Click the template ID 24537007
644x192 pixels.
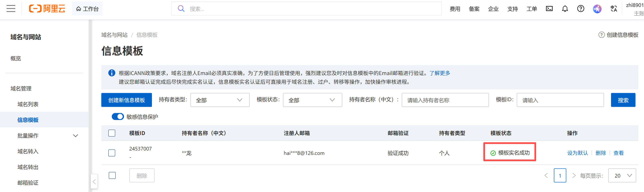141,149
